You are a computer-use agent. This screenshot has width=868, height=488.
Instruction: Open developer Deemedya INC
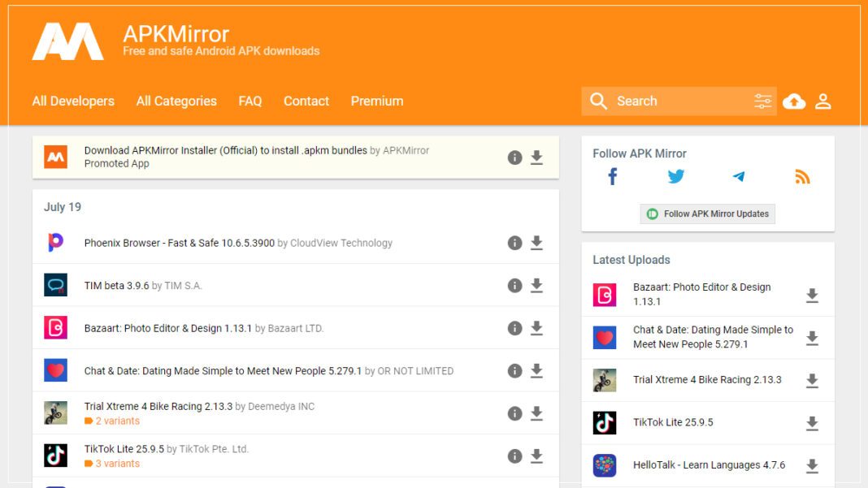281,406
